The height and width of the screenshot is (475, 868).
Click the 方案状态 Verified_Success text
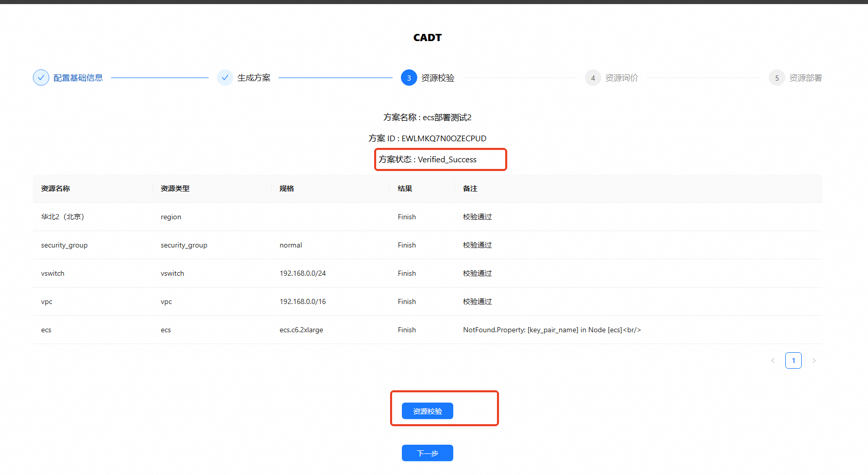tap(428, 160)
